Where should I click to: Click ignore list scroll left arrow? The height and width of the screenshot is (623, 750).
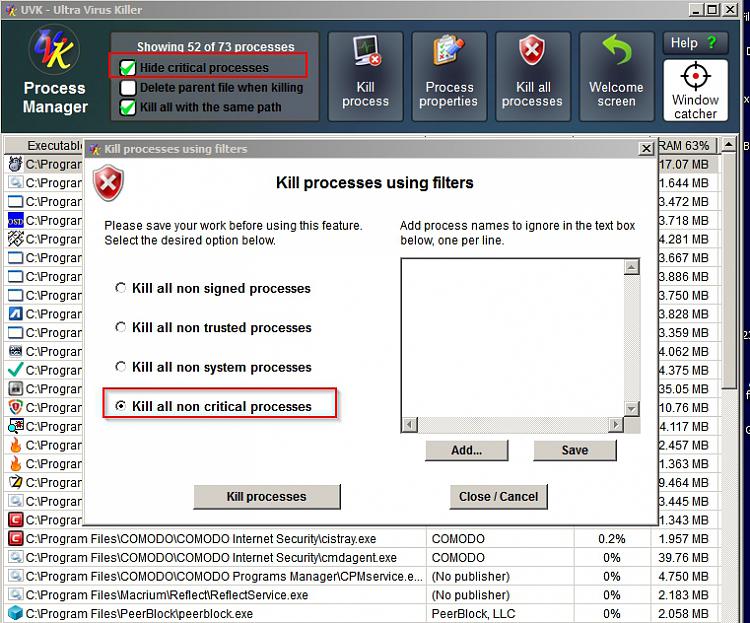[410, 424]
